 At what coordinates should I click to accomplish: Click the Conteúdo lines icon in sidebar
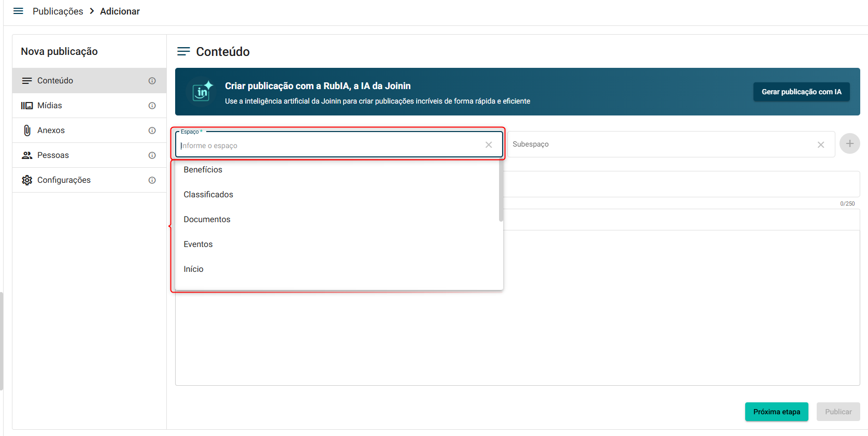click(x=27, y=81)
